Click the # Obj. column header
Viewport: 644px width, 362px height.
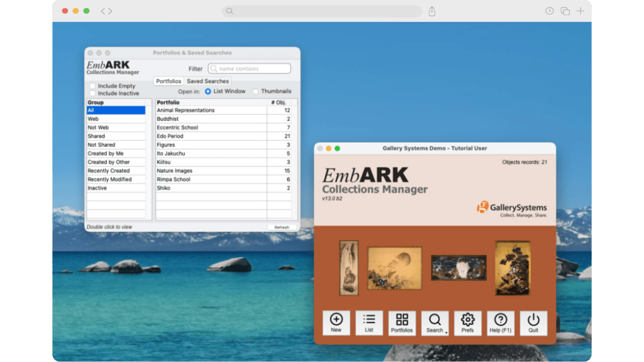(x=279, y=102)
